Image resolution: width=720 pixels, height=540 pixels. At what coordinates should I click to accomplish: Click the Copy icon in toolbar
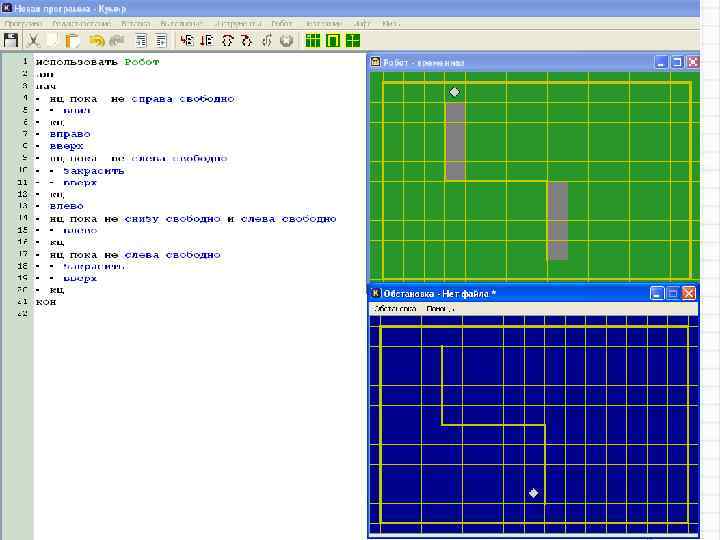pos(52,40)
